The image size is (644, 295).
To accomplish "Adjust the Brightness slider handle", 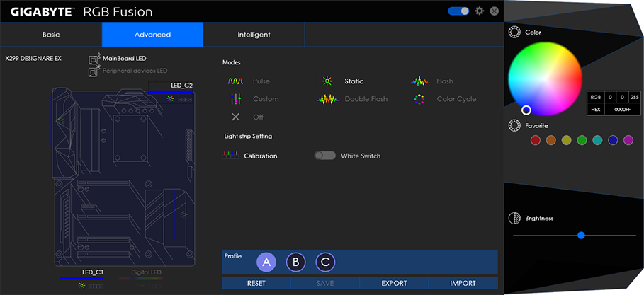I will point(581,235).
